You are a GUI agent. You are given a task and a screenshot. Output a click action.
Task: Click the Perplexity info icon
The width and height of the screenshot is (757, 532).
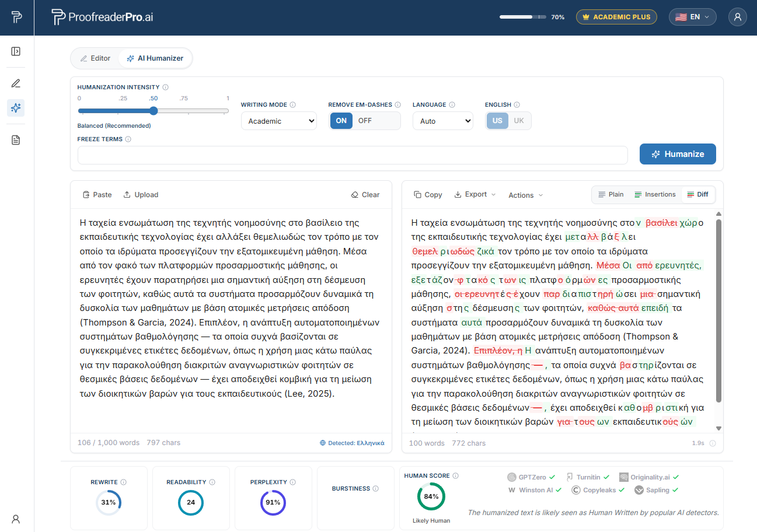click(292, 482)
